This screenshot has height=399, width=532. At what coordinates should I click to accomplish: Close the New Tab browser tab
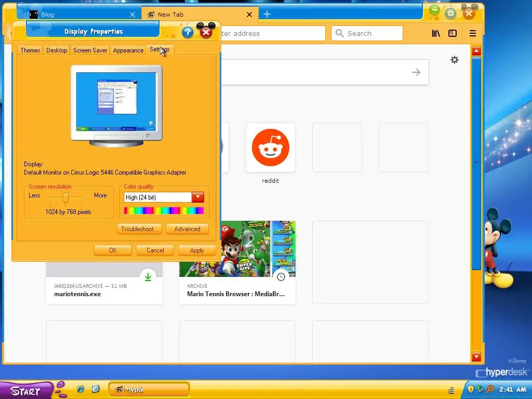(x=249, y=14)
